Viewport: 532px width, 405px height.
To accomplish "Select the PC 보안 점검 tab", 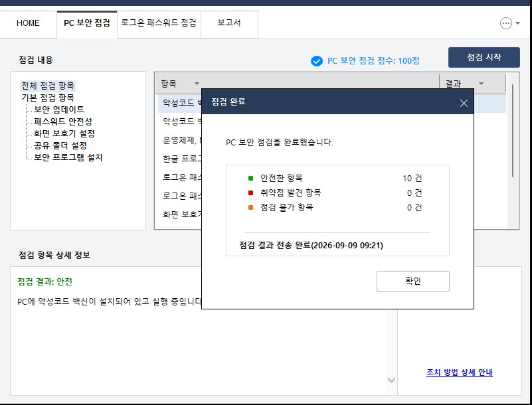I will coord(87,23).
